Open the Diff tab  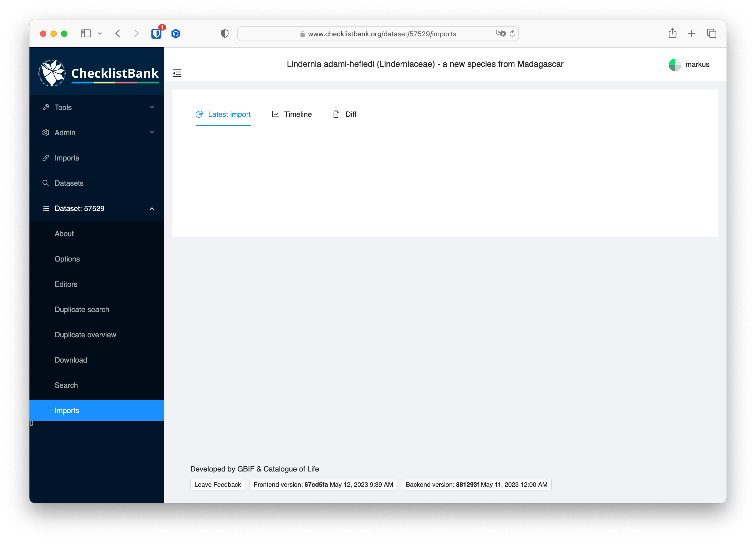coord(351,114)
